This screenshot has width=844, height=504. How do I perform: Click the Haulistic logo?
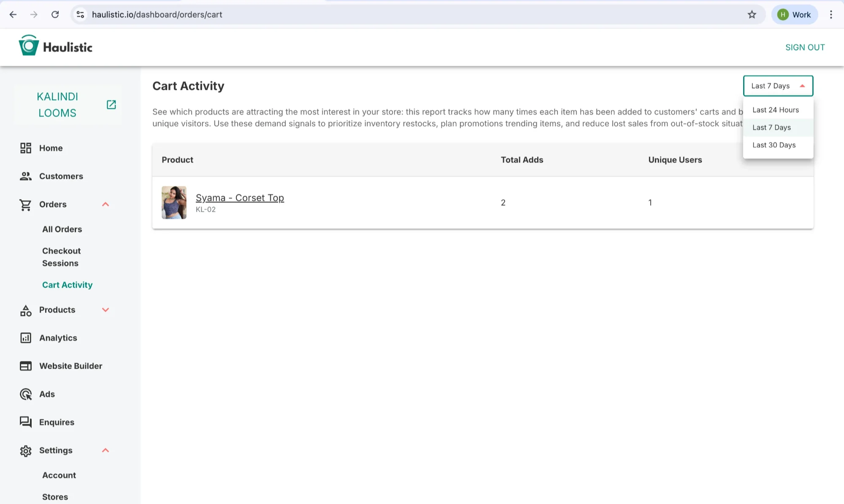point(56,46)
